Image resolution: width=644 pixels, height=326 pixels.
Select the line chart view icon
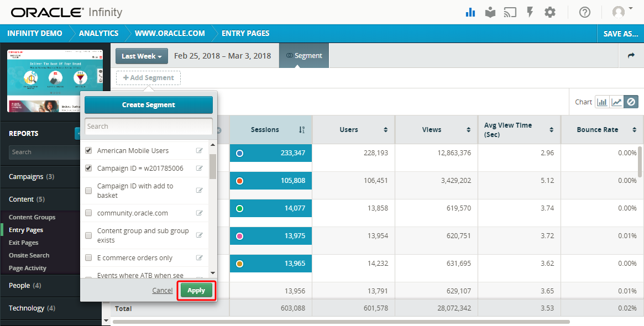click(x=616, y=102)
